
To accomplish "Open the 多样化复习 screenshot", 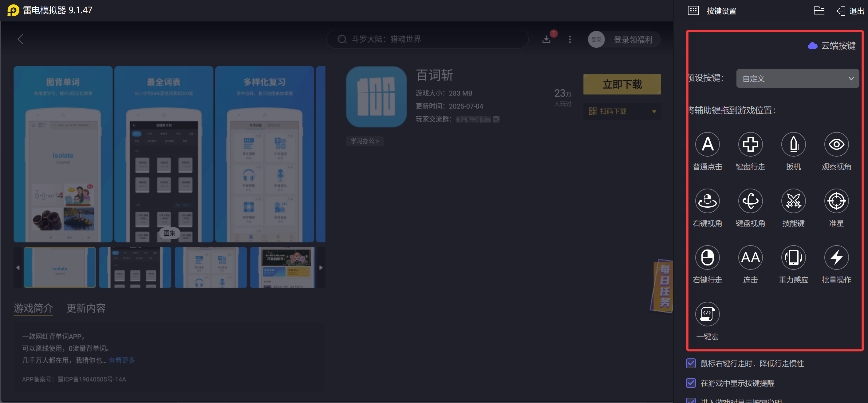I will coord(265,154).
